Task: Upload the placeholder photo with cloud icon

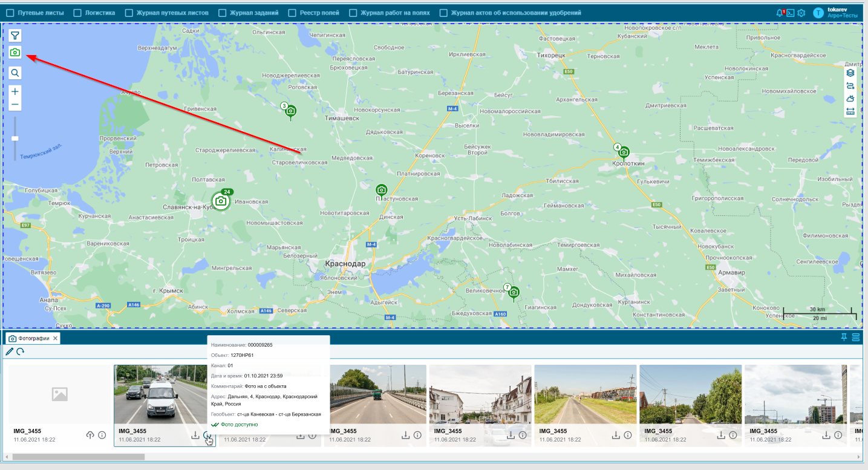Action: click(90, 435)
